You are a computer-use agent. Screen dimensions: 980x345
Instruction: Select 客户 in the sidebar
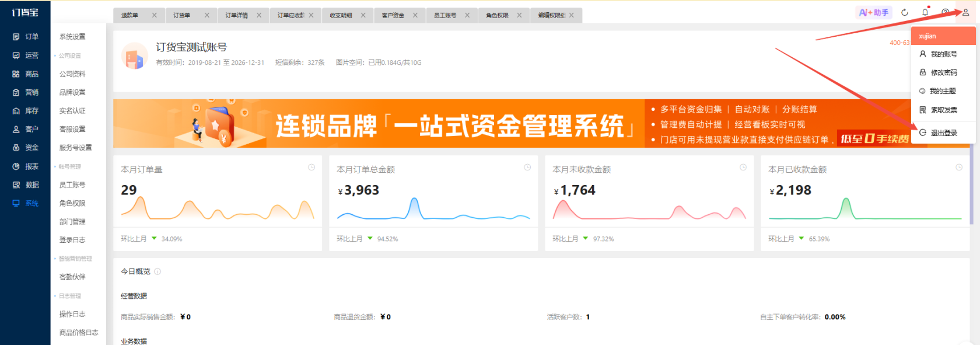coord(25,129)
